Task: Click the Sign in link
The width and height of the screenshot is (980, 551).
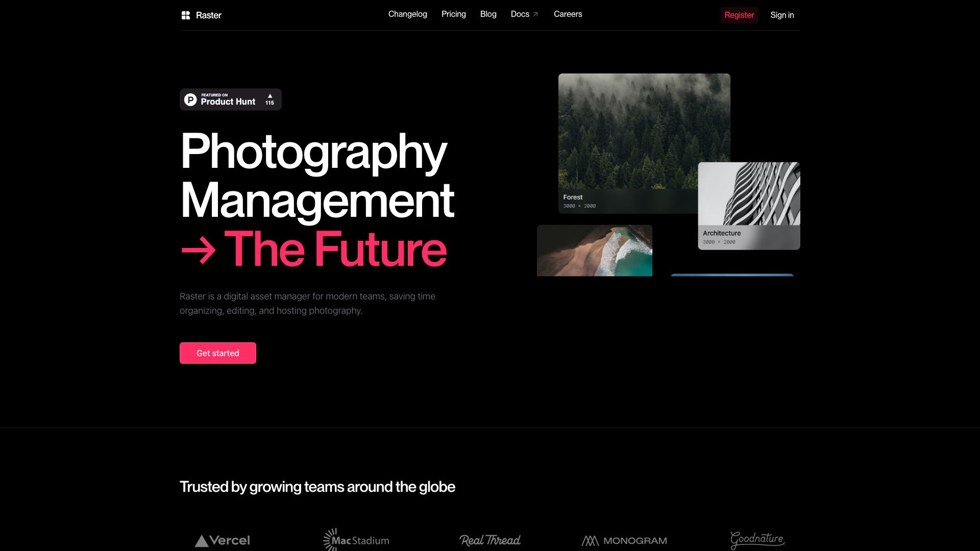Action: (782, 15)
